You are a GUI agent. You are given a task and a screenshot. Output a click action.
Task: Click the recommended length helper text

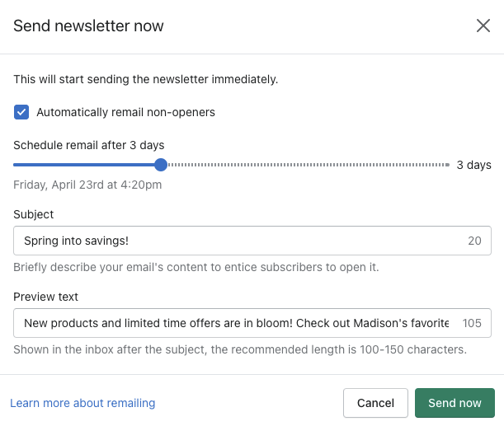click(x=240, y=349)
